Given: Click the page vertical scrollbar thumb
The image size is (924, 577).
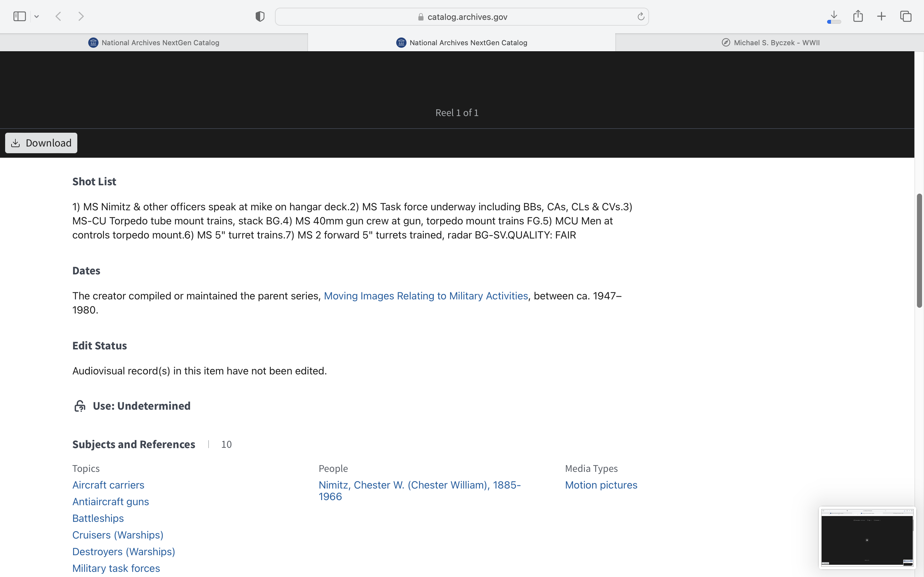Looking at the screenshot, I should click(919, 250).
